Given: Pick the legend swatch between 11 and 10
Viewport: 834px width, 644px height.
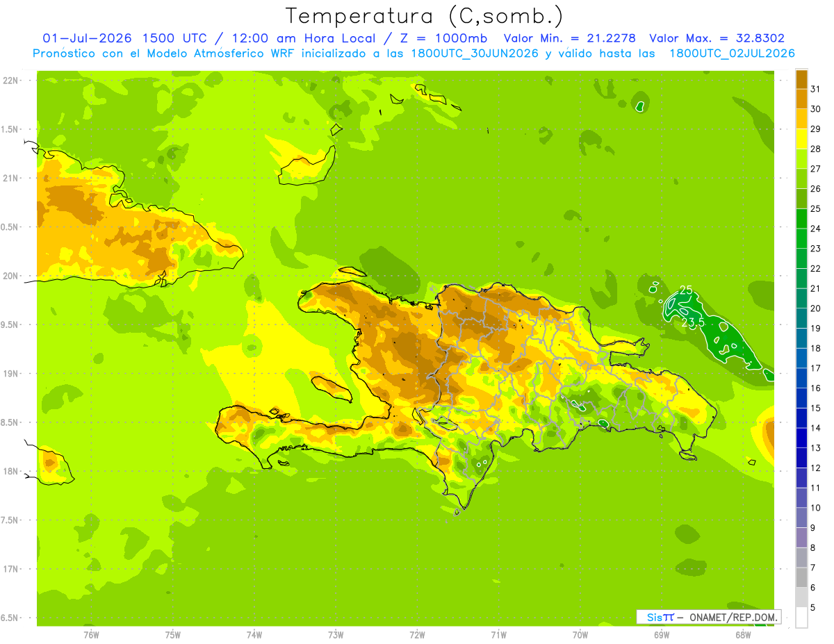Looking at the screenshot, I should (x=801, y=498).
